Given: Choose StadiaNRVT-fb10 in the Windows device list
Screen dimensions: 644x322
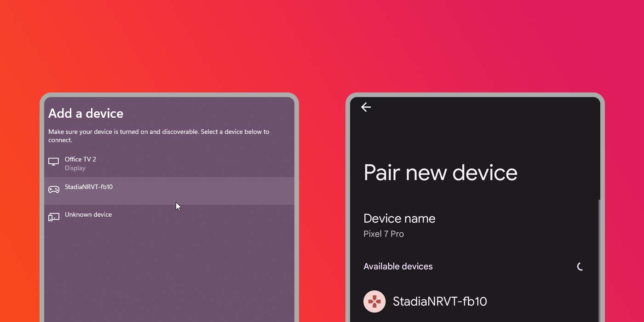Looking at the screenshot, I should coord(138,189).
